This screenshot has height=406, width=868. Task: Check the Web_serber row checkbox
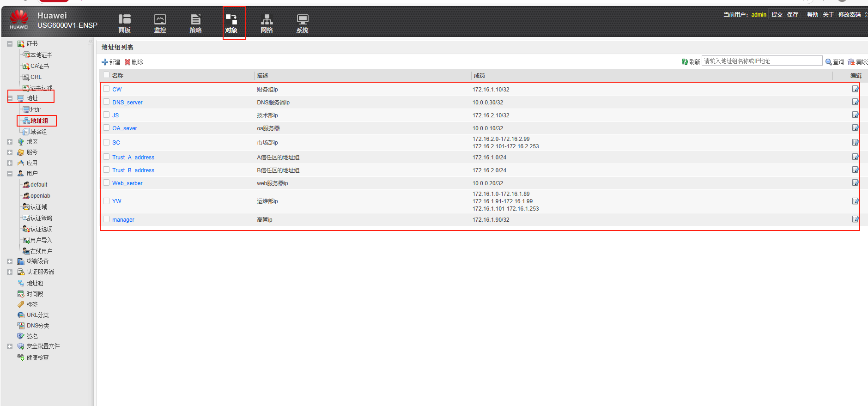106,182
